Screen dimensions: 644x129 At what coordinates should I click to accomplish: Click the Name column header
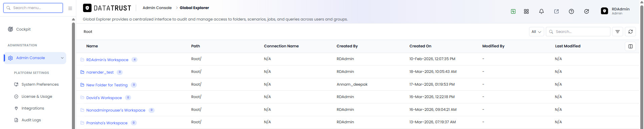click(x=92, y=46)
